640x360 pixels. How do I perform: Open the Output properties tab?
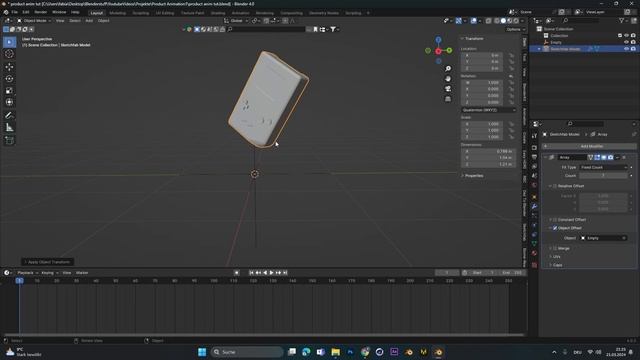pyautogui.click(x=534, y=157)
